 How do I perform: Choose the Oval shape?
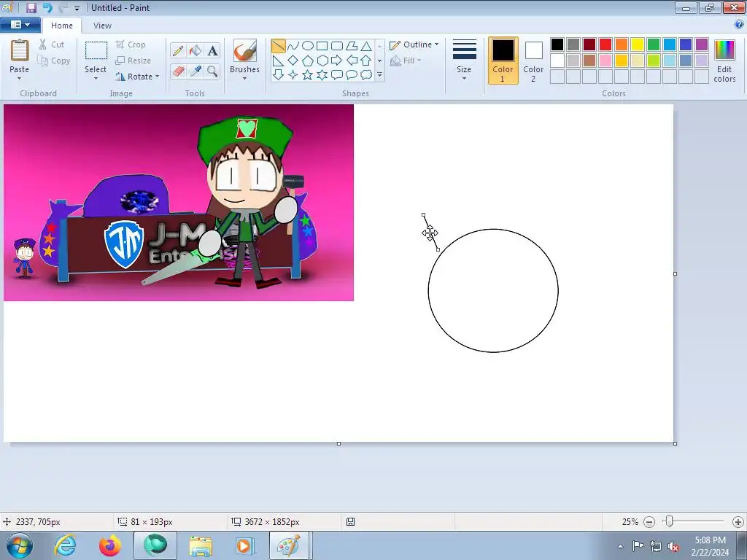coord(308,46)
